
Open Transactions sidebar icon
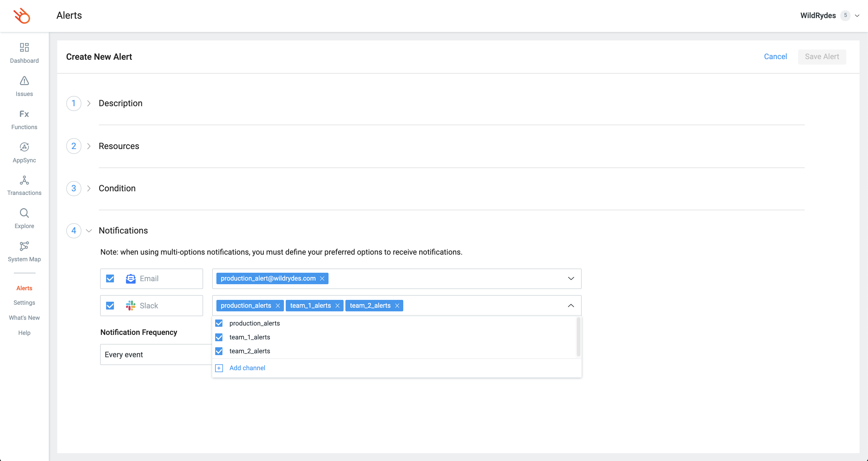coord(24,180)
